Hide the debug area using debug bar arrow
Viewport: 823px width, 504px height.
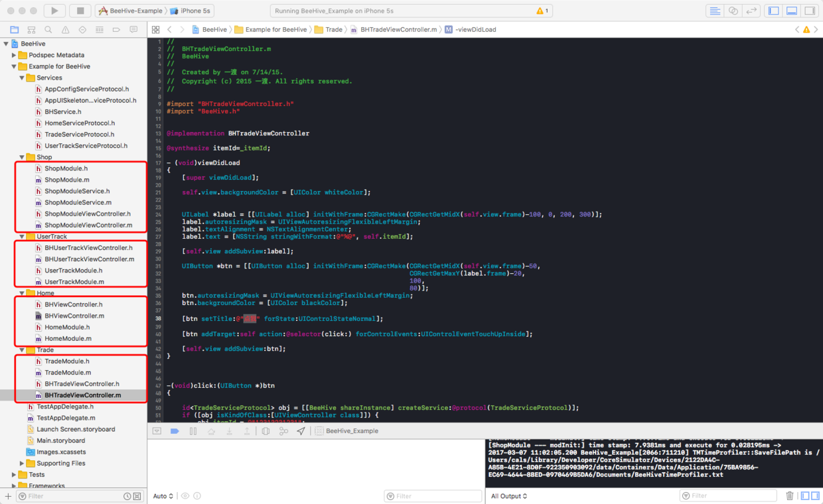click(x=157, y=431)
